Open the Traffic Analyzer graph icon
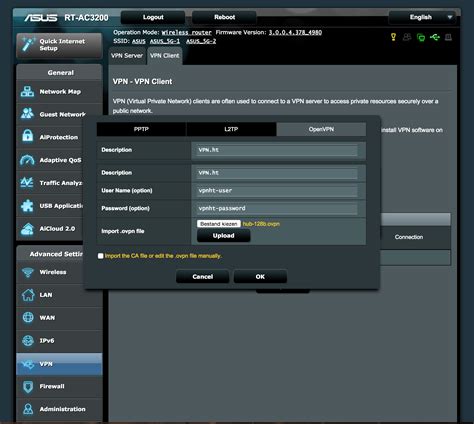 pyautogui.click(x=27, y=182)
